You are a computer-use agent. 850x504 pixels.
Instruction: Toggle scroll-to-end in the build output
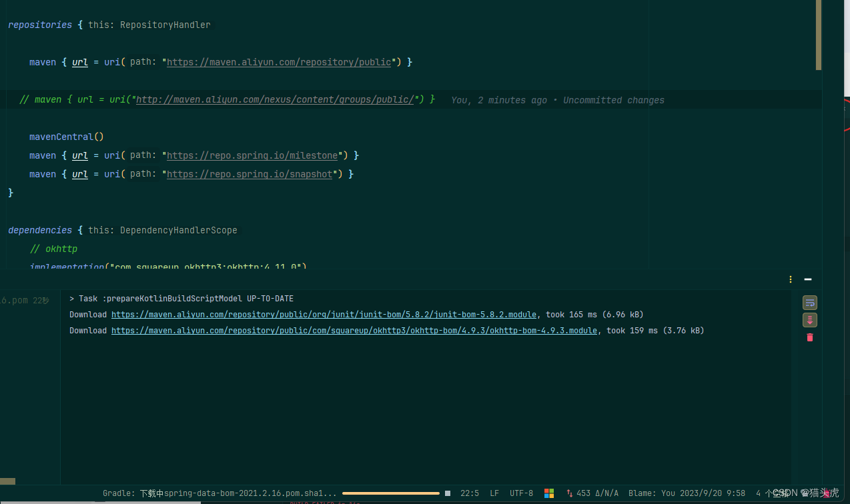(x=809, y=320)
